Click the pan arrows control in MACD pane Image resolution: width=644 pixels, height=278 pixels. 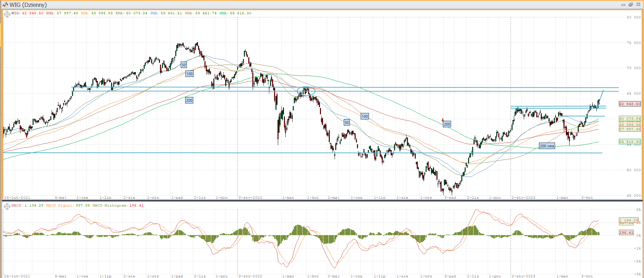click(x=7, y=206)
